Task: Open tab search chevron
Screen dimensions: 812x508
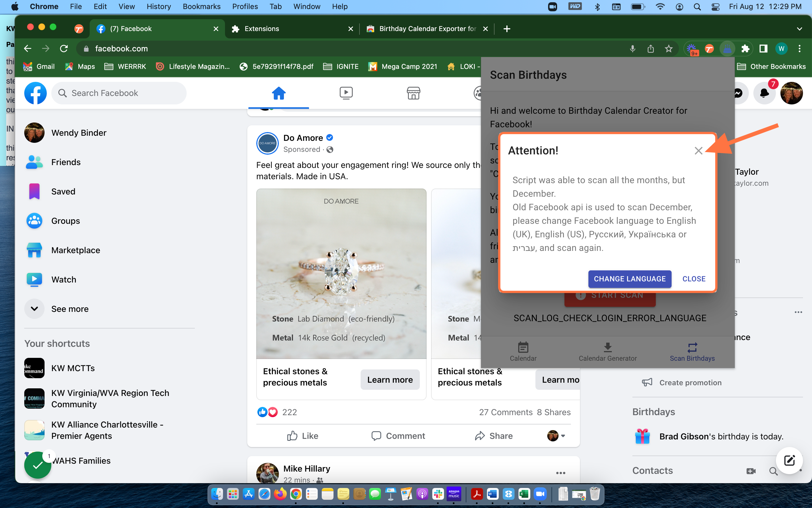Action: tap(799, 29)
